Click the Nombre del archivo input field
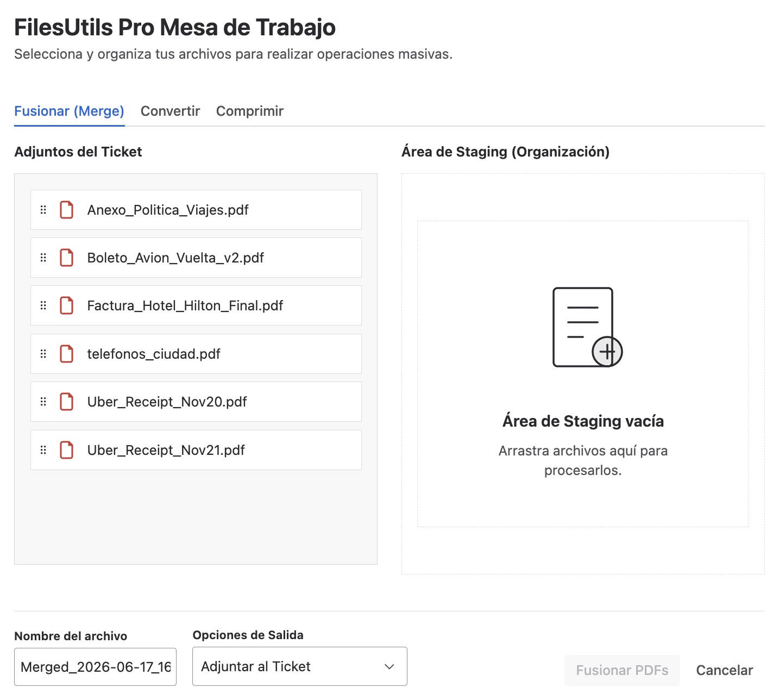The height and width of the screenshot is (700, 779). point(96,667)
